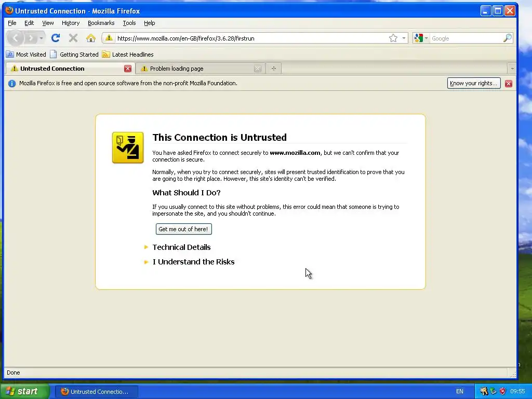
Task: Click the blue info icon in notification bar
Action: (12, 84)
